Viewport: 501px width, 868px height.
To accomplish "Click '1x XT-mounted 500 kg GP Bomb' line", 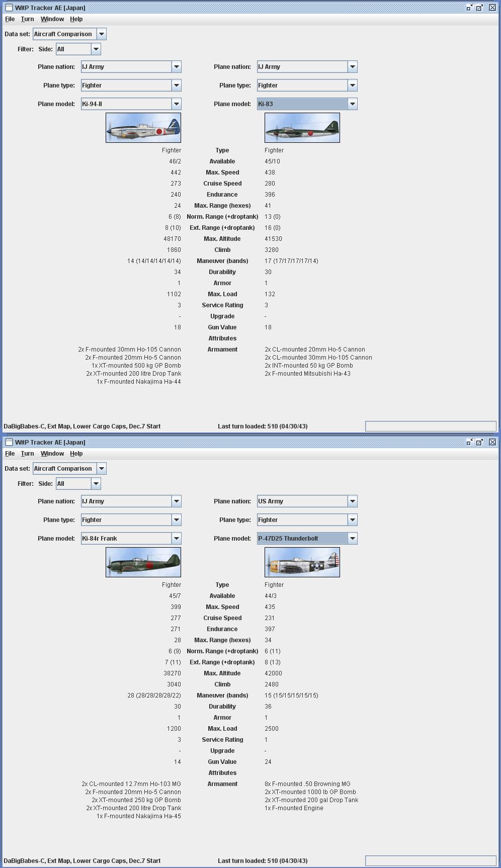I will (136, 366).
